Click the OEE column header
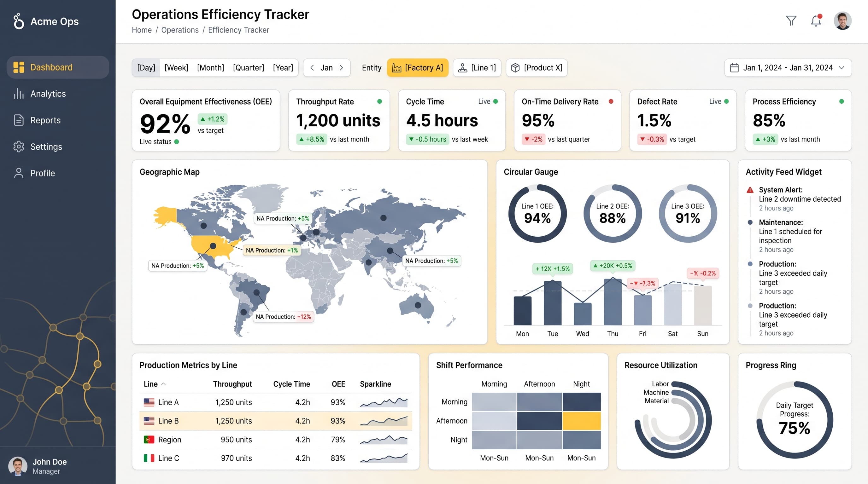 [x=338, y=384]
